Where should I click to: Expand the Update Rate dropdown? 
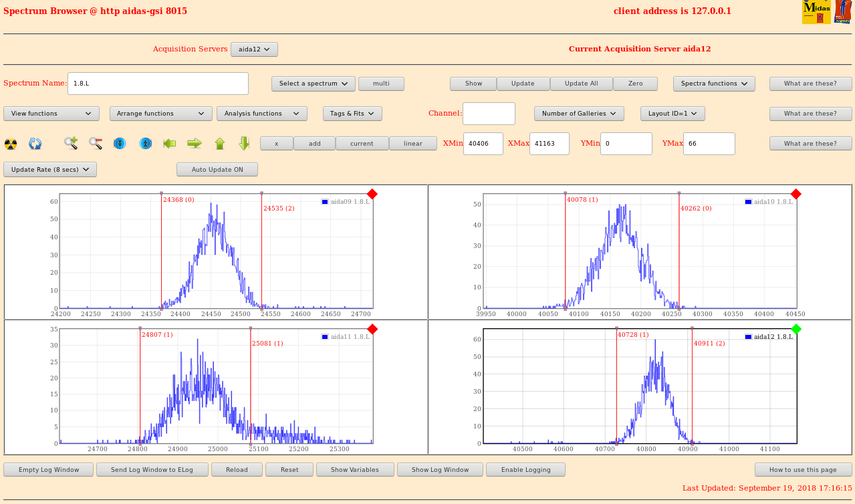pos(50,170)
